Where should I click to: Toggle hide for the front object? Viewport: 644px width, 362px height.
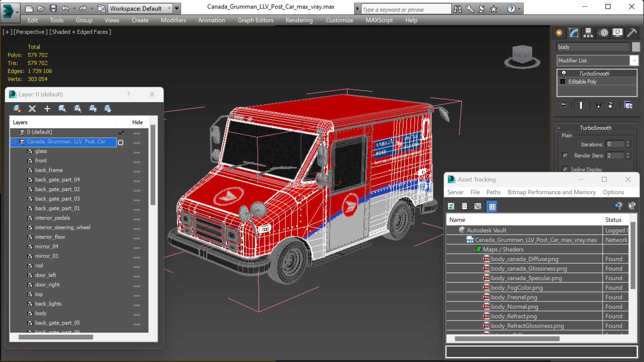[137, 162]
